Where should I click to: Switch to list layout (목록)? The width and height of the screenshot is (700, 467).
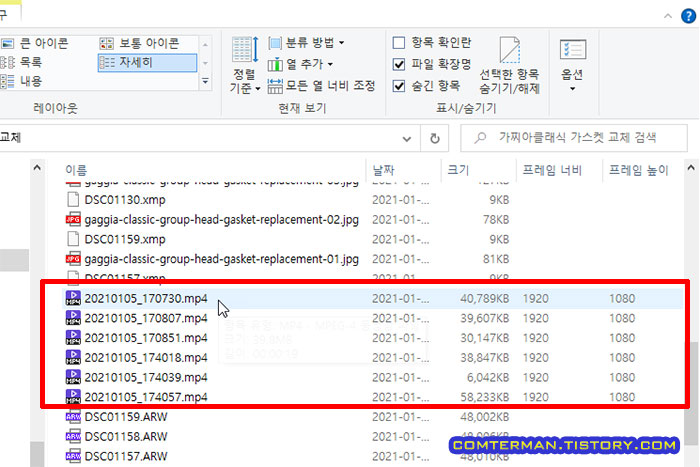click(21, 62)
